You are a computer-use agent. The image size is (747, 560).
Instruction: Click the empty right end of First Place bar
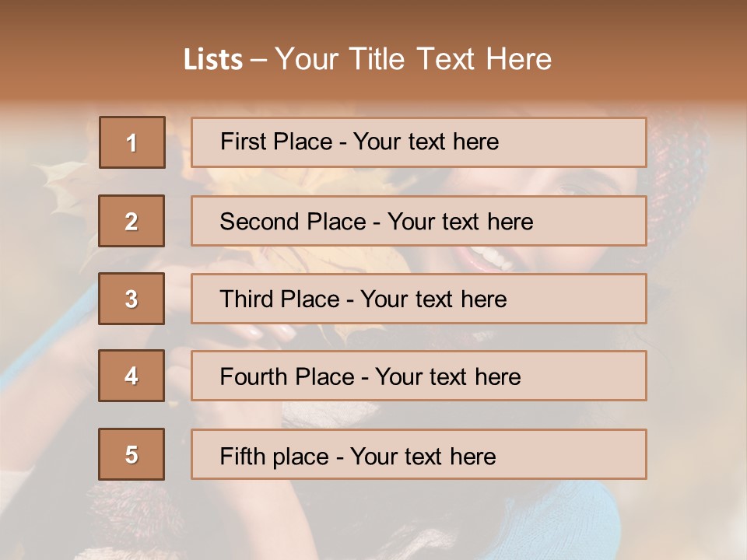(591, 142)
